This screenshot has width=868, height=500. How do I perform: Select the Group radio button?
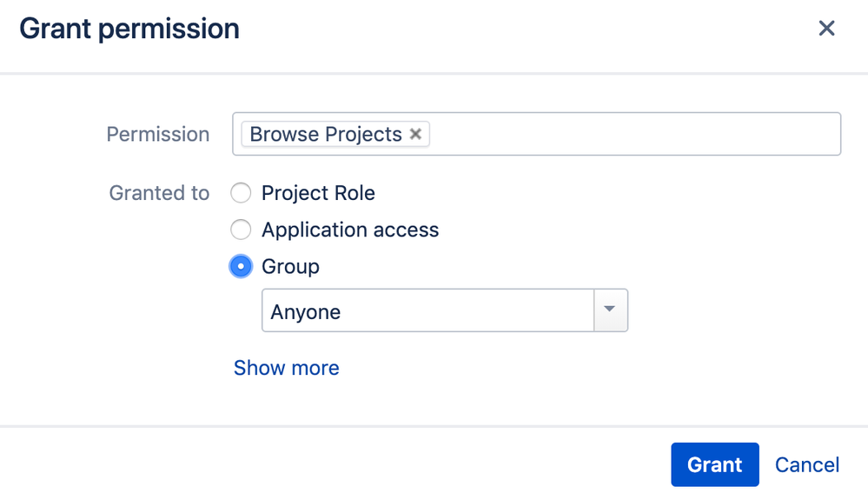(x=241, y=266)
